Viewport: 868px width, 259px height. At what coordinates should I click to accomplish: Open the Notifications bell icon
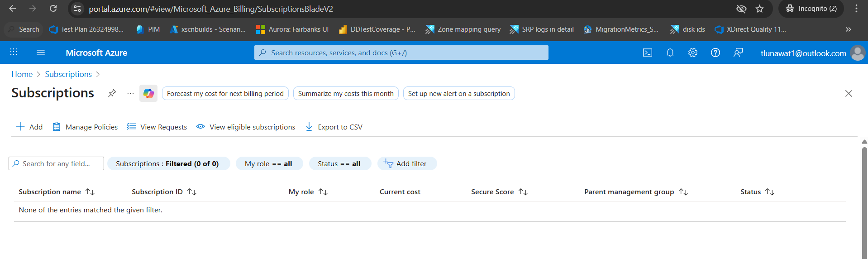point(670,53)
